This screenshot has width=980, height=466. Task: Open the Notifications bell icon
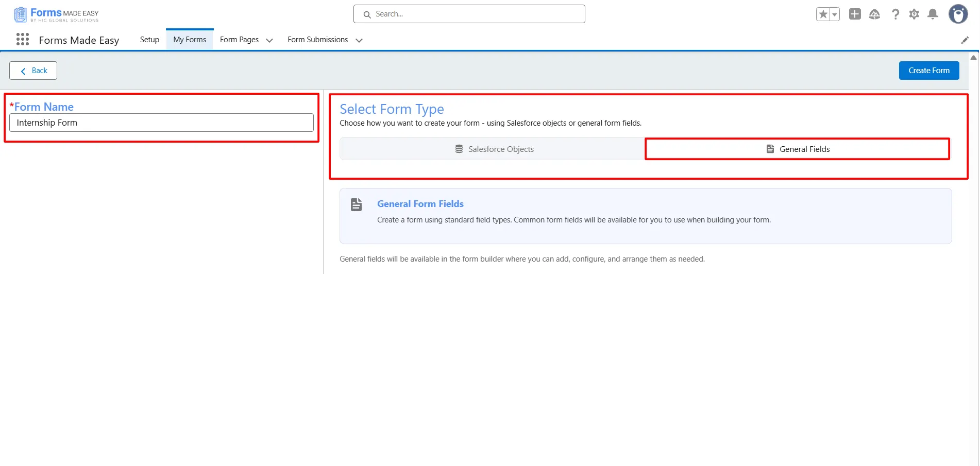933,14
